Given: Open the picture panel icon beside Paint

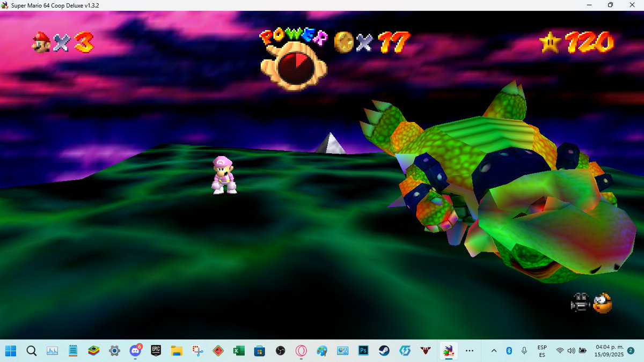Looking at the screenshot, I should [342, 351].
